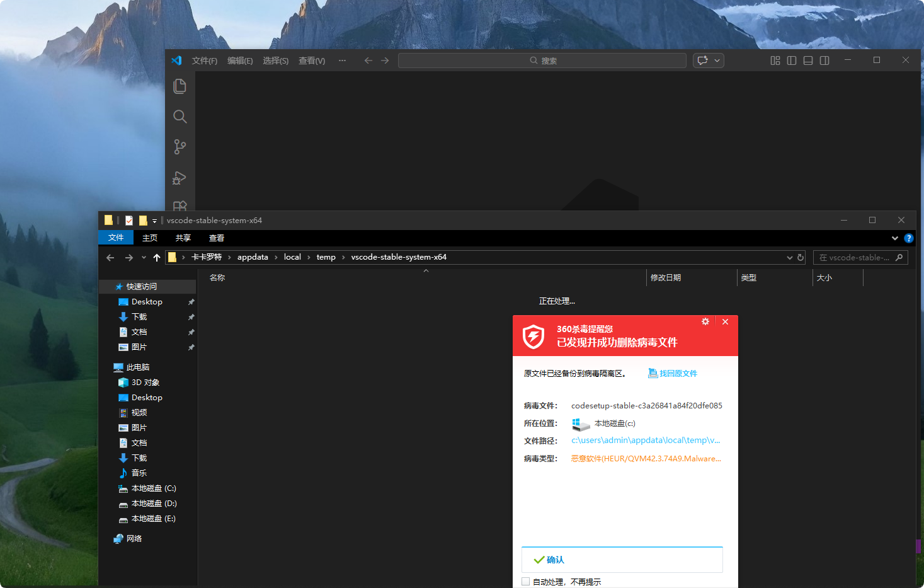Sort by 名称 column header
The image size is (924, 588).
click(217, 277)
